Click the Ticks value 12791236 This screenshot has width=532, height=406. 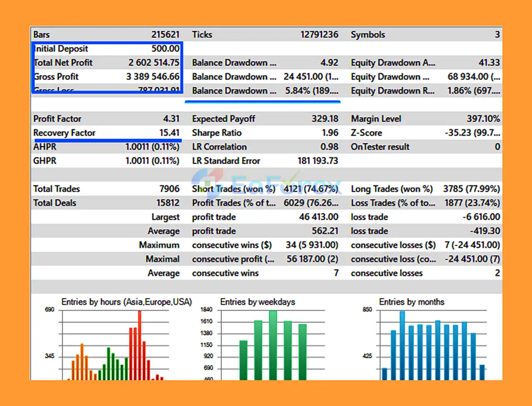tap(319, 34)
